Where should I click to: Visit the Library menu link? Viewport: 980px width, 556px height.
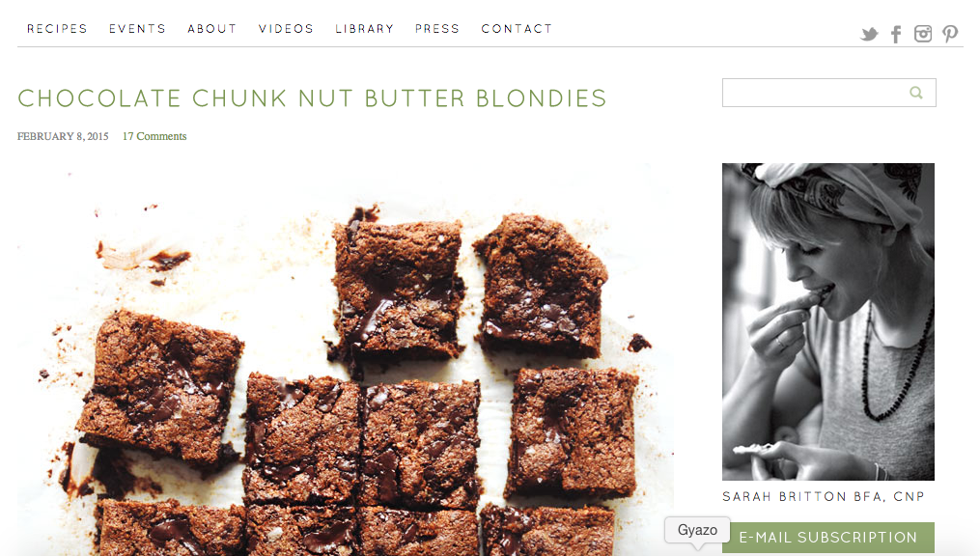(364, 29)
